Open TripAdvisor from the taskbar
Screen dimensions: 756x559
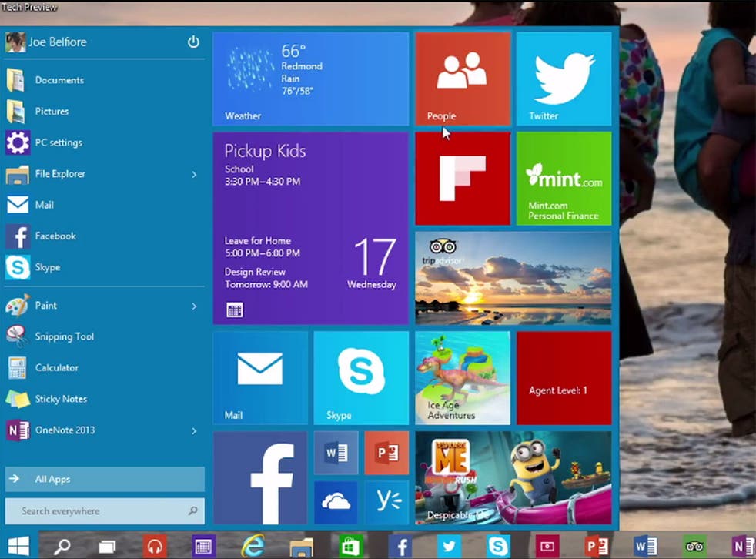[694, 546]
